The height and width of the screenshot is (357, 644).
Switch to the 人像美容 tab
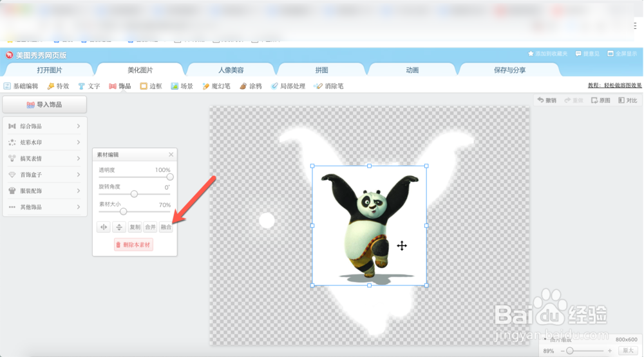231,70
